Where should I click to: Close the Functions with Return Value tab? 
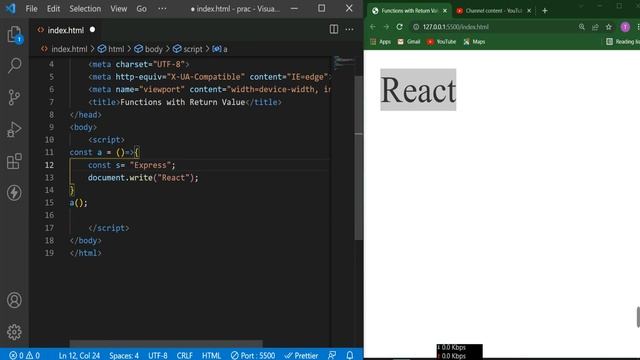pyautogui.click(x=445, y=11)
